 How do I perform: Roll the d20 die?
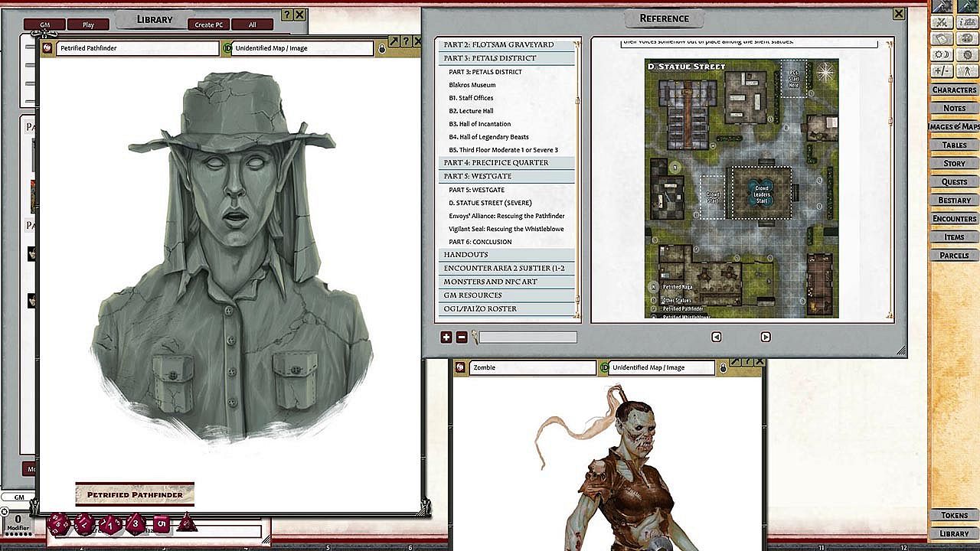[x=58, y=524]
